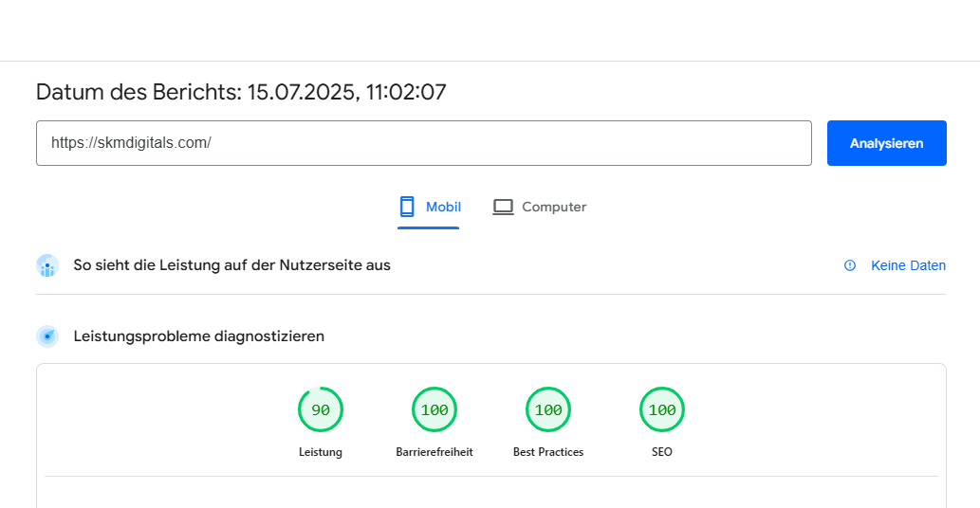Click the field data icon beside Nutzerseite heading
This screenshot has height=508, width=980.
[47, 265]
